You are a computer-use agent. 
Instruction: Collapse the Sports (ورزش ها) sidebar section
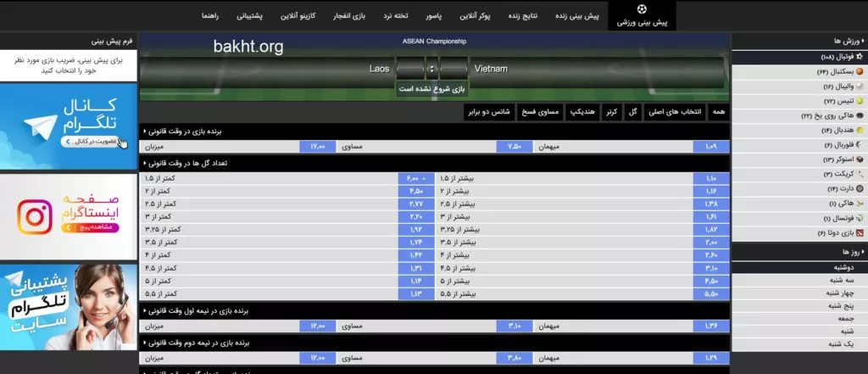pyautogui.click(x=862, y=41)
